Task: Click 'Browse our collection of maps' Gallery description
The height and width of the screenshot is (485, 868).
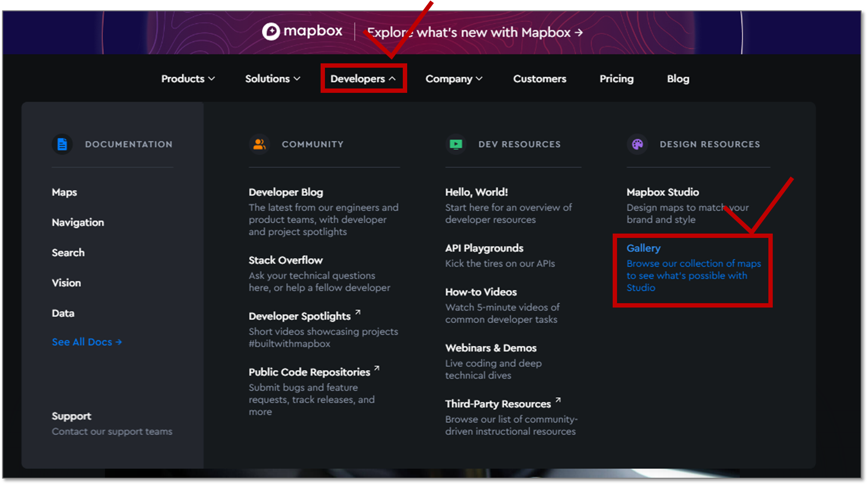Action: tap(694, 275)
